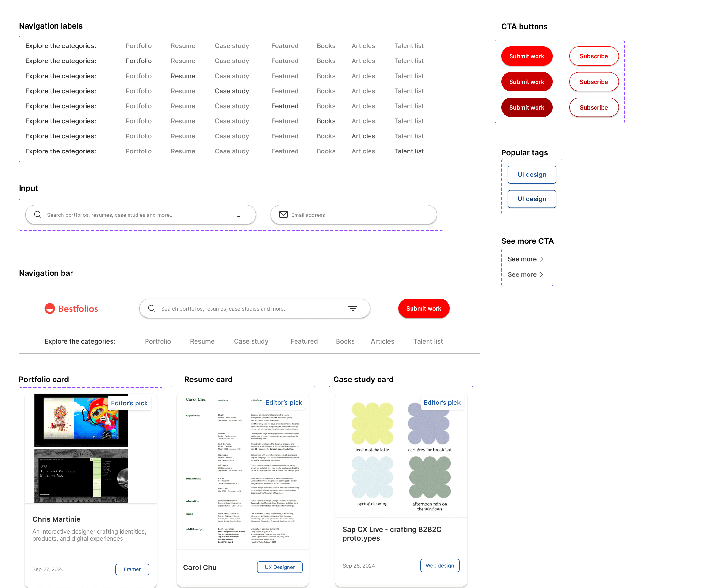This screenshot has height=588, width=708.
Task: Open the Tulsa Black Wall Street thumbnail
Action: tap(81, 476)
